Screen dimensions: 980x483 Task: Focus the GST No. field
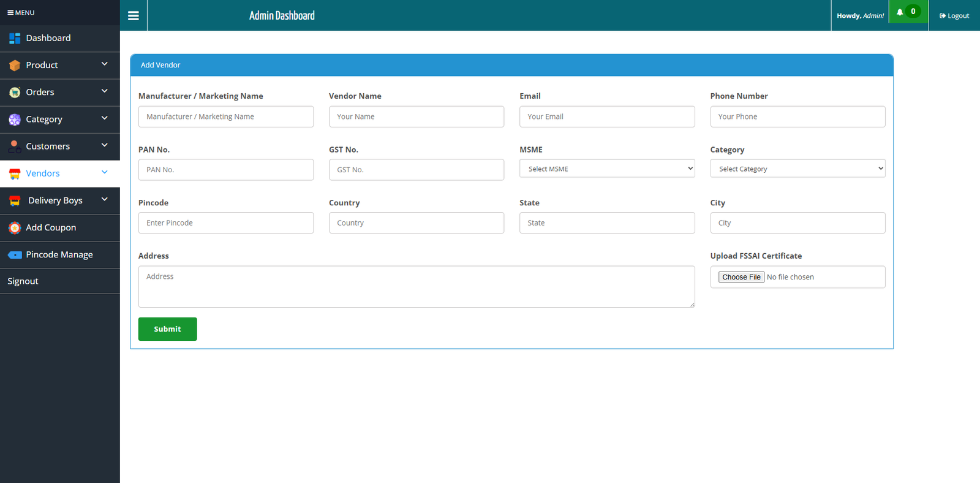(417, 170)
